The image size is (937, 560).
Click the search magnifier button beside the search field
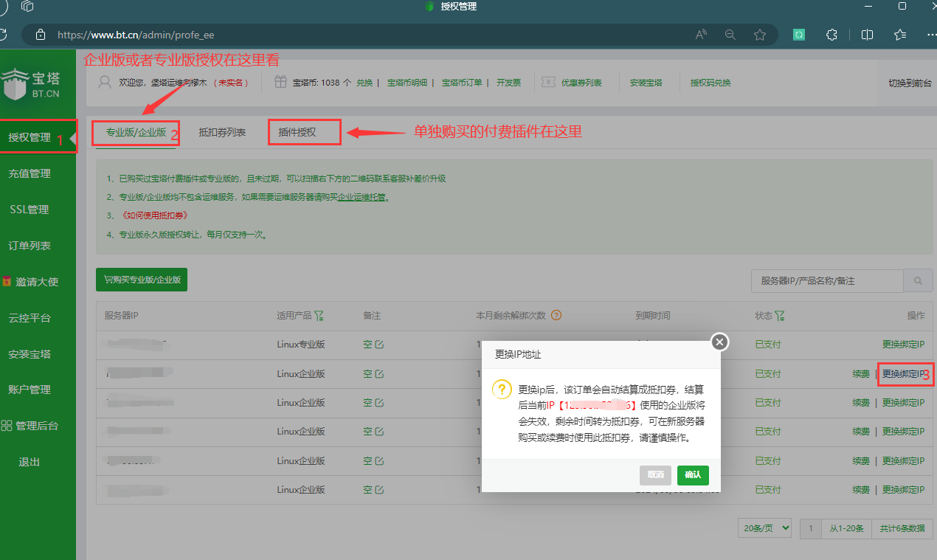click(919, 281)
